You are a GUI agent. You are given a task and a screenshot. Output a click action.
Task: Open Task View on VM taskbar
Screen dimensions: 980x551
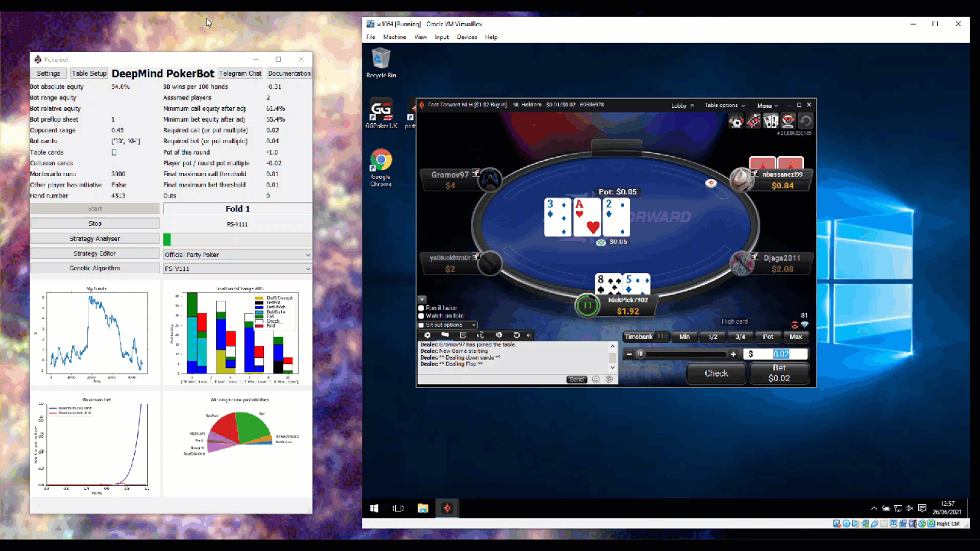click(398, 508)
